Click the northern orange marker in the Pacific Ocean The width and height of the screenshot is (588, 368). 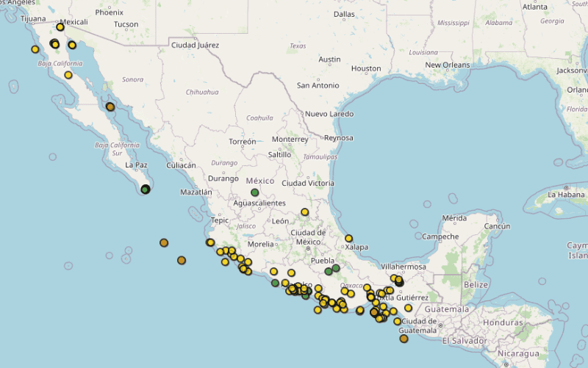164,242
